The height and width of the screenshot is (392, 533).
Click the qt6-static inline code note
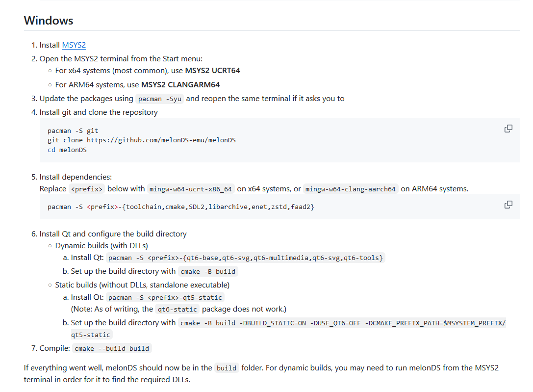click(x=178, y=310)
